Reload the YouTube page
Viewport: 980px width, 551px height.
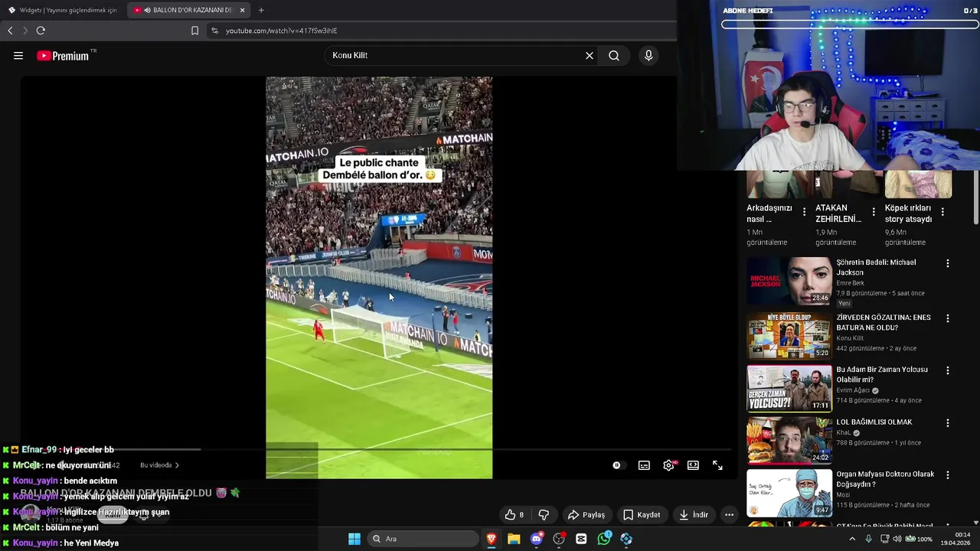[x=41, y=31]
